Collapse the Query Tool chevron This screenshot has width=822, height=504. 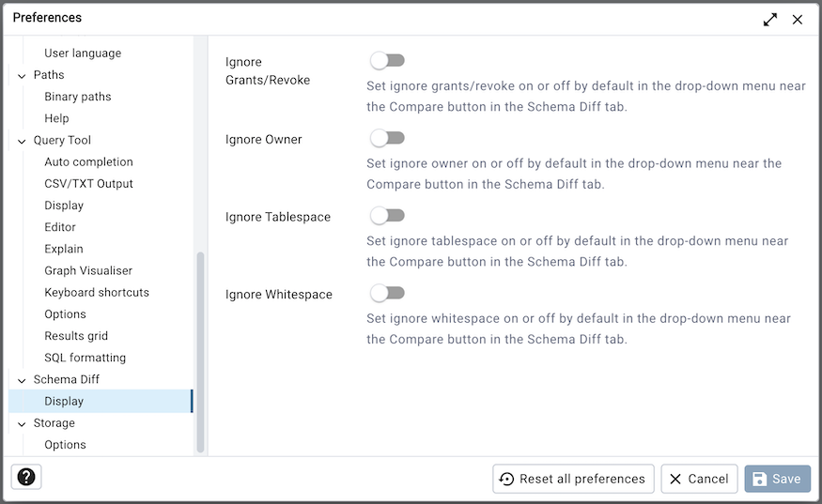22,141
